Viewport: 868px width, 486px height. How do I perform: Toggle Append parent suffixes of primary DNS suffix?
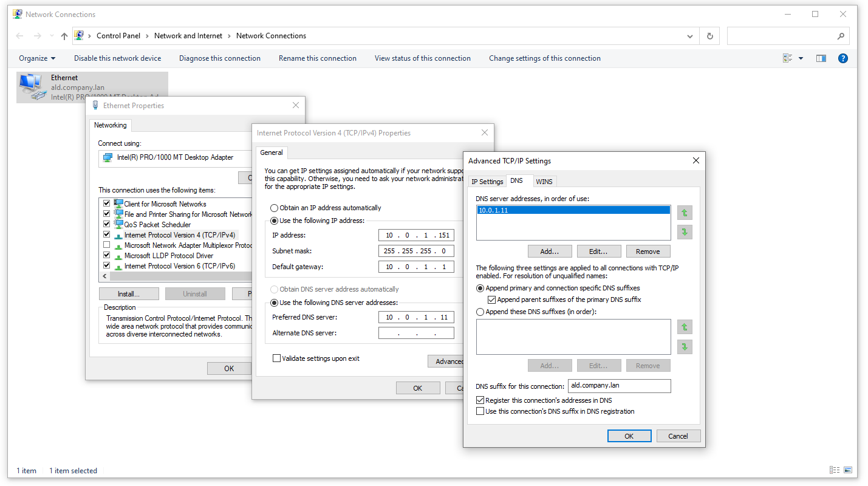(492, 299)
